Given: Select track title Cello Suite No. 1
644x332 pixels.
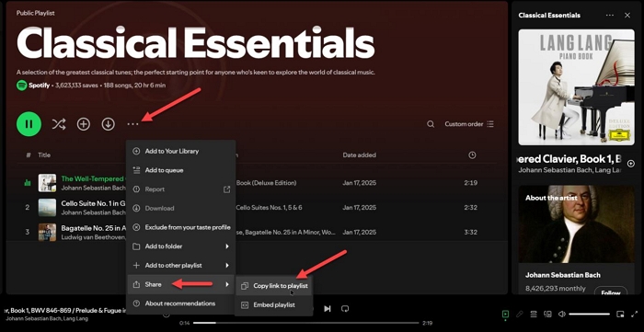Looking at the screenshot, I should pos(93,203).
